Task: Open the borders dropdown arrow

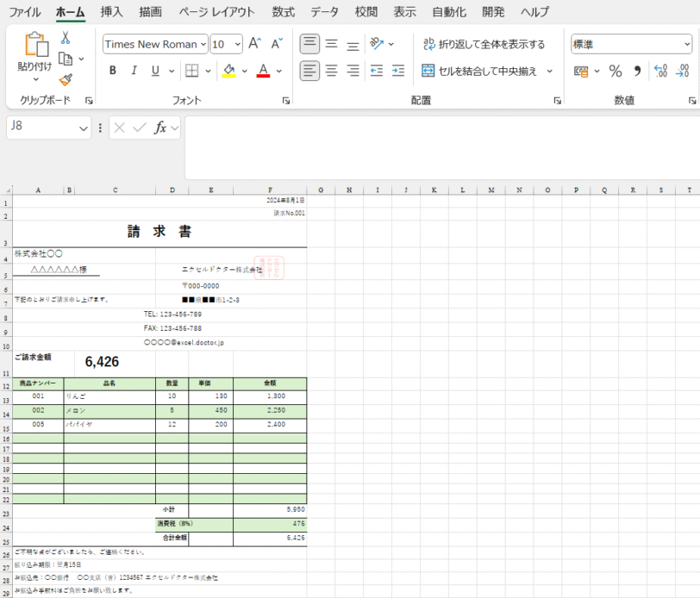Action: 206,71
